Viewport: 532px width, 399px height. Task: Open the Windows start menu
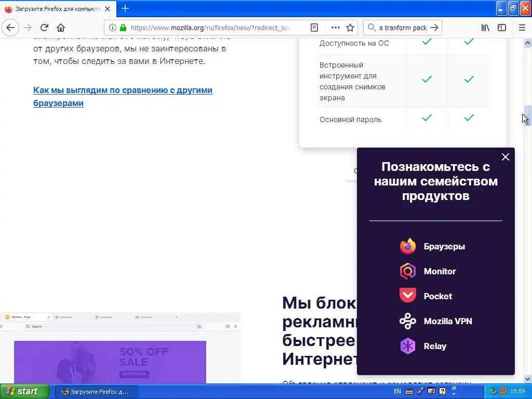pyautogui.click(x=24, y=391)
